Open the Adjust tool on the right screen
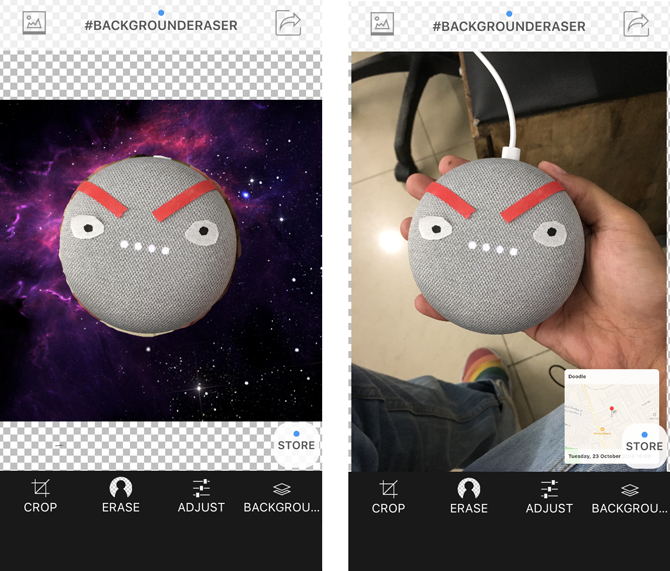This screenshot has width=670, height=571. [549, 496]
